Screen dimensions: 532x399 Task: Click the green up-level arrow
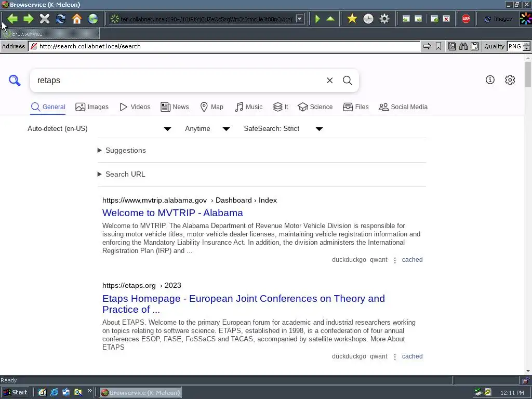(x=330, y=19)
